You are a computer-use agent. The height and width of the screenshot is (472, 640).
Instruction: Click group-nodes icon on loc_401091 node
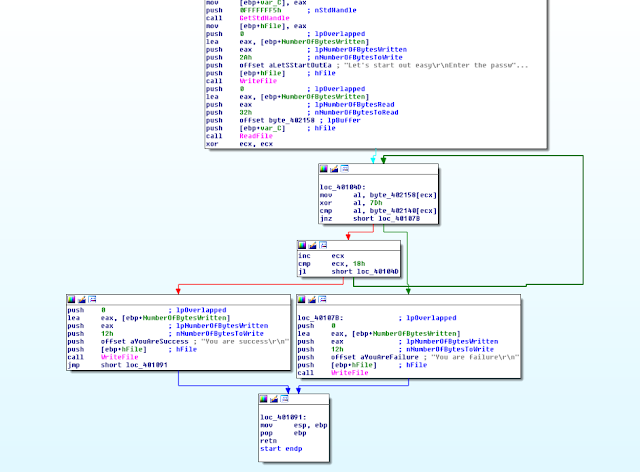tap(284, 399)
